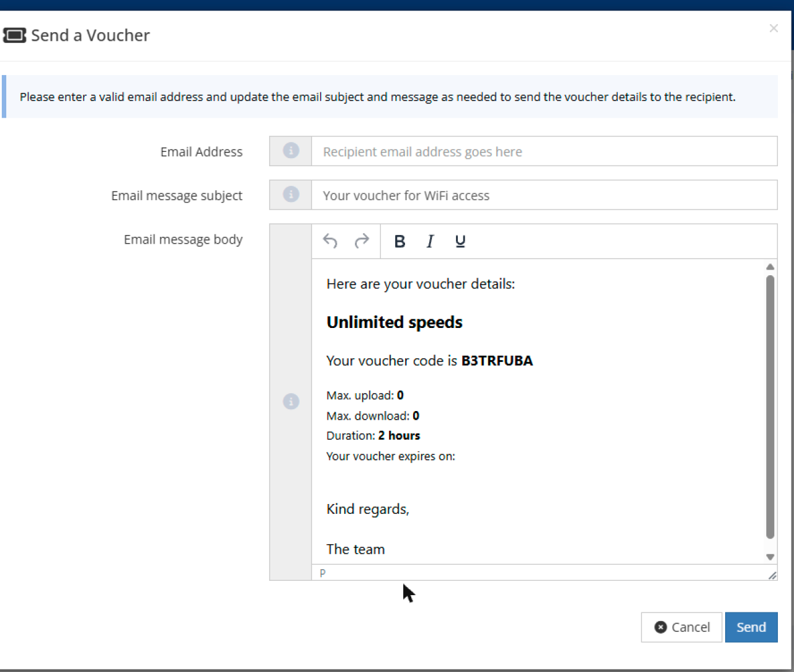Redo the edit in the message editor
This screenshot has width=794, height=672.
coord(362,241)
